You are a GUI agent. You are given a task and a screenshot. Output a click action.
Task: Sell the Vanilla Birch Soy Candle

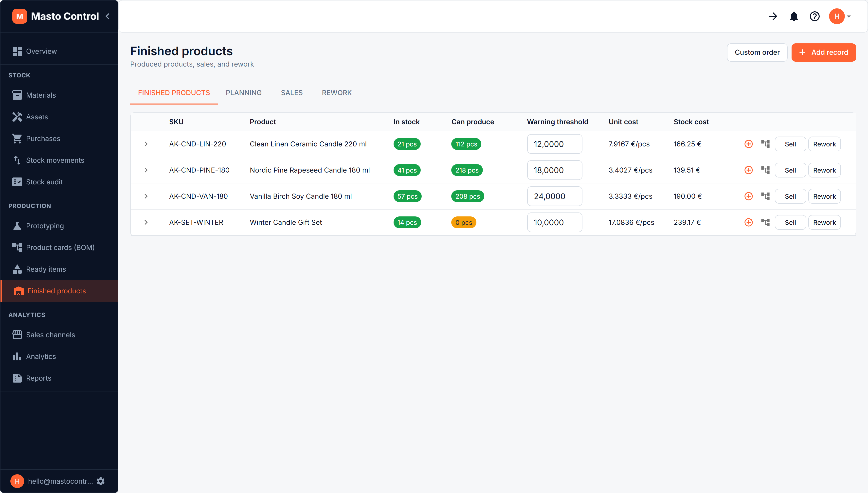[x=790, y=196]
